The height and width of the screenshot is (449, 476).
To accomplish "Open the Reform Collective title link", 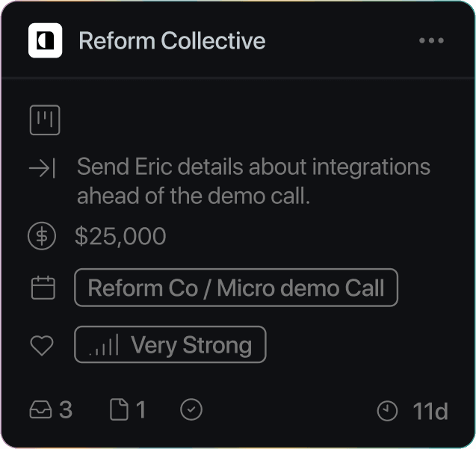I will (x=172, y=40).
